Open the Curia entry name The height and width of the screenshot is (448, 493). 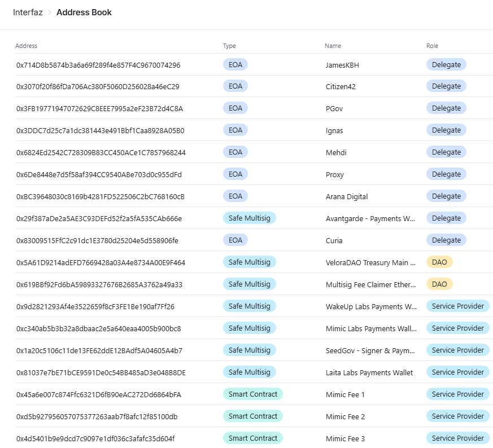[334, 241]
